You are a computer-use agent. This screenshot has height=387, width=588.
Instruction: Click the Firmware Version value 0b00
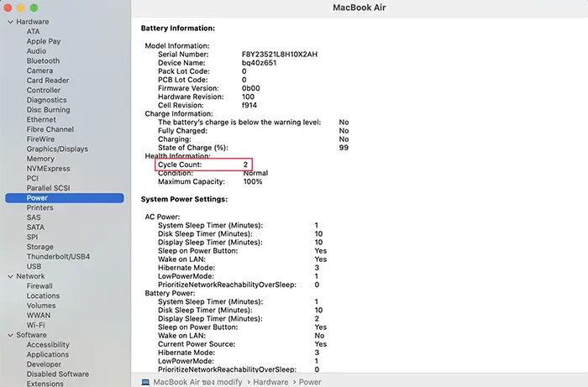[x=251, y=88]
